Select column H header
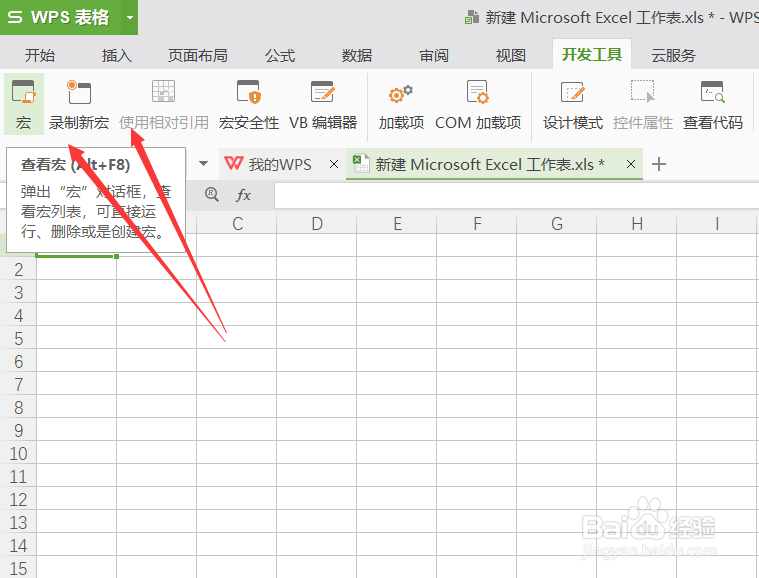 click(x=637, y=224)
